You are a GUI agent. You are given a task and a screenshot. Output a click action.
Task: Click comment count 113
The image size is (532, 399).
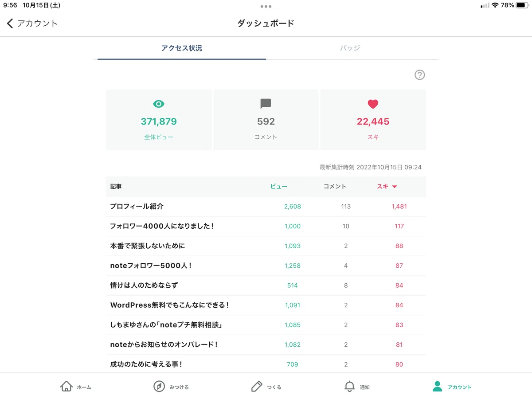point(346,206)
